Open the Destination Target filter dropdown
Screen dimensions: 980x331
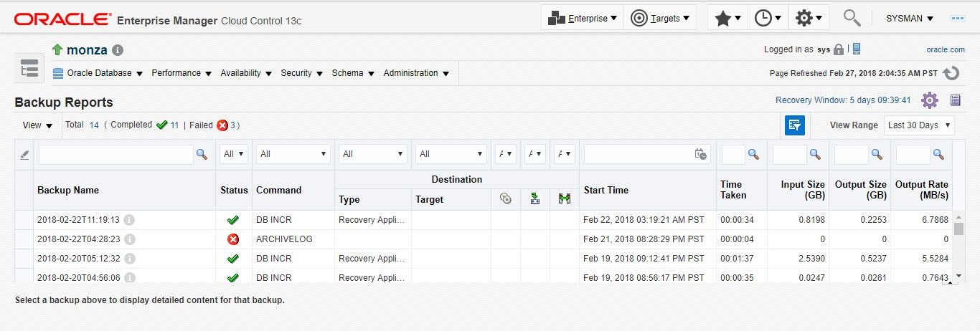click(452, 154)
